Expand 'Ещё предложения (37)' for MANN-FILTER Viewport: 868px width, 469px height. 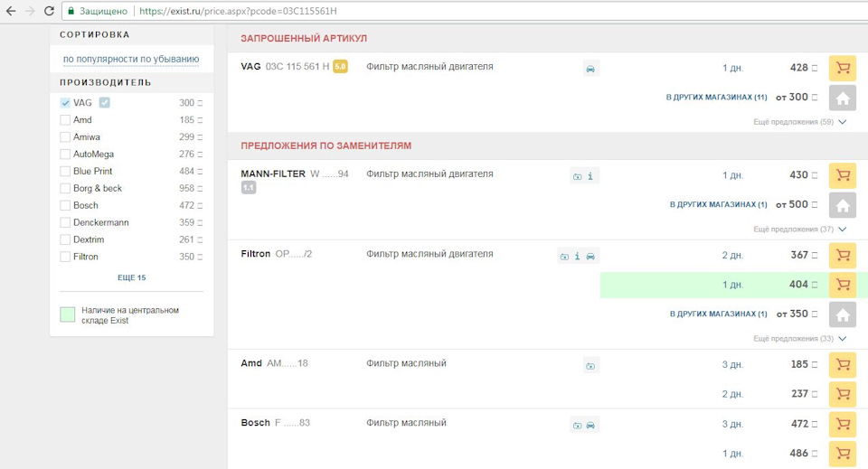click(799, 229)
